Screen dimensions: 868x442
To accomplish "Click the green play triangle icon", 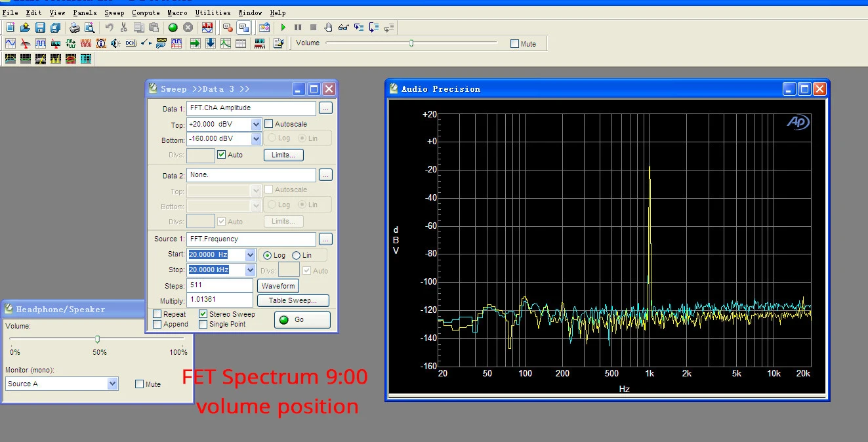I will pyautogui.click(x=283, y=28).
